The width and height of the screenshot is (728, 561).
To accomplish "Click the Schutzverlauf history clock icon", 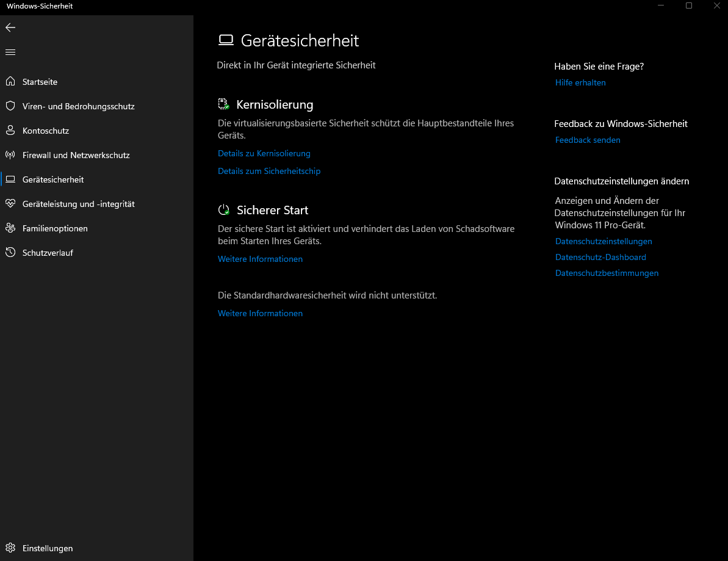I will point(10,253).
